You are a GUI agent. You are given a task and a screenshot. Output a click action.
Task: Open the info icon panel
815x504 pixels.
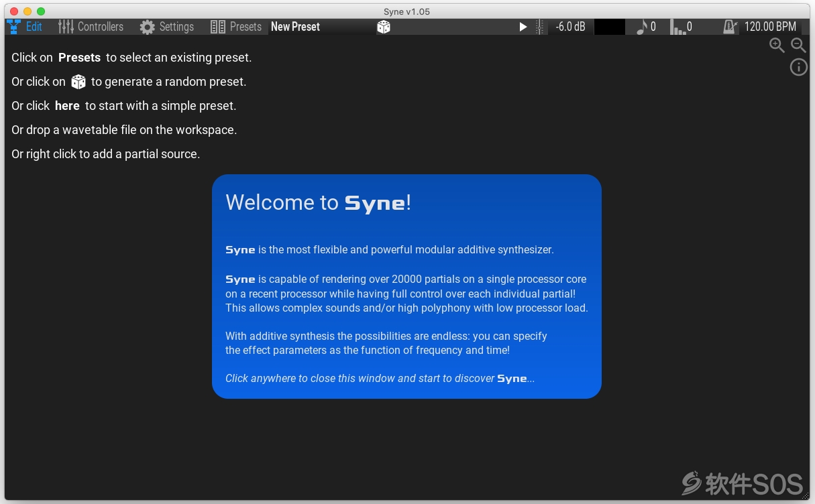tap(798, 67)
